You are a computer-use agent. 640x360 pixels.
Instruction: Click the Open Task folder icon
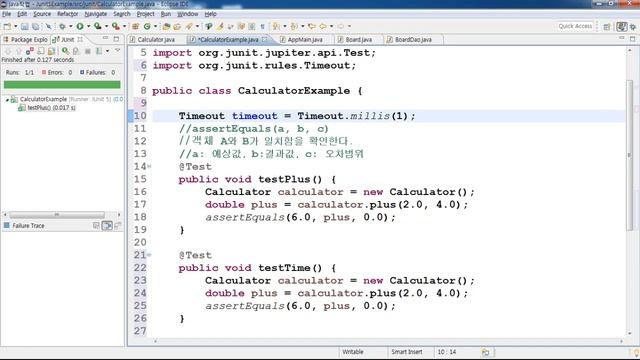(x=177, y=27)
